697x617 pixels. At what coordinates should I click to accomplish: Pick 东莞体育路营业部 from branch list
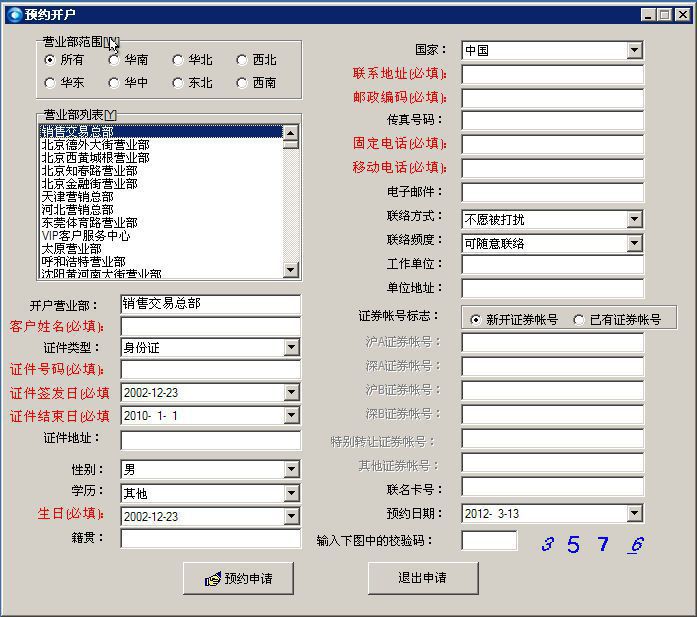161,223
